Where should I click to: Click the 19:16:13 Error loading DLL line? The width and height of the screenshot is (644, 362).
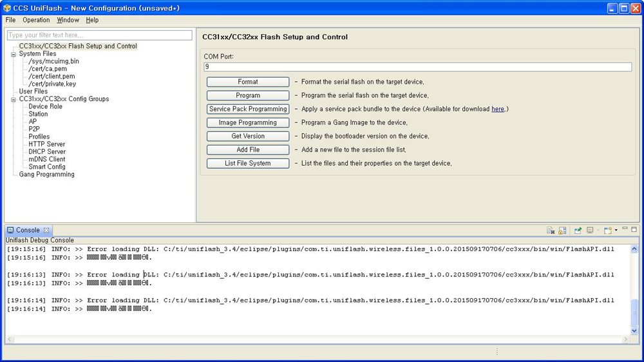(x=310, y=274)
